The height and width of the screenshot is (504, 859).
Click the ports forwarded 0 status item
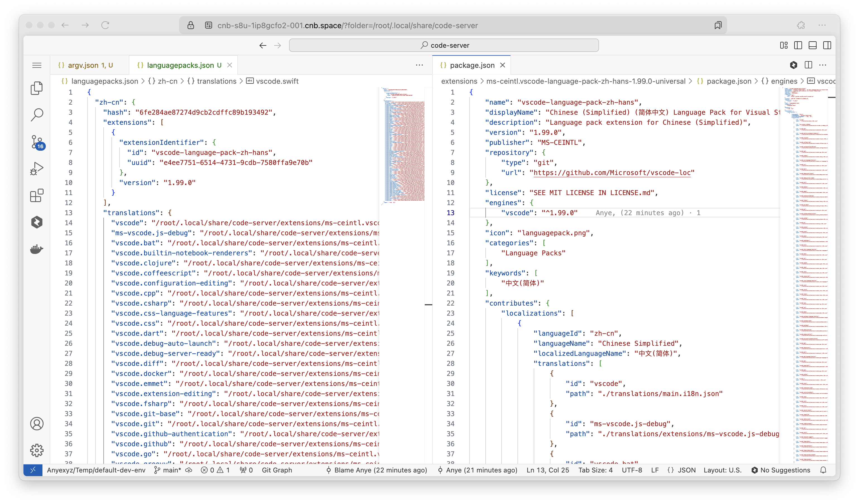(246, 470)
